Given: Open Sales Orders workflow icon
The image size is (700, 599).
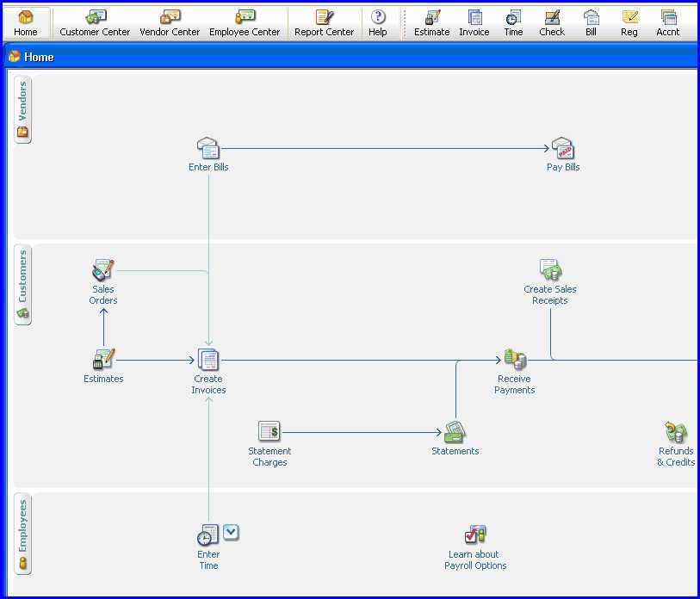Looking at the screenshot, I should click(x=103, y=271).
